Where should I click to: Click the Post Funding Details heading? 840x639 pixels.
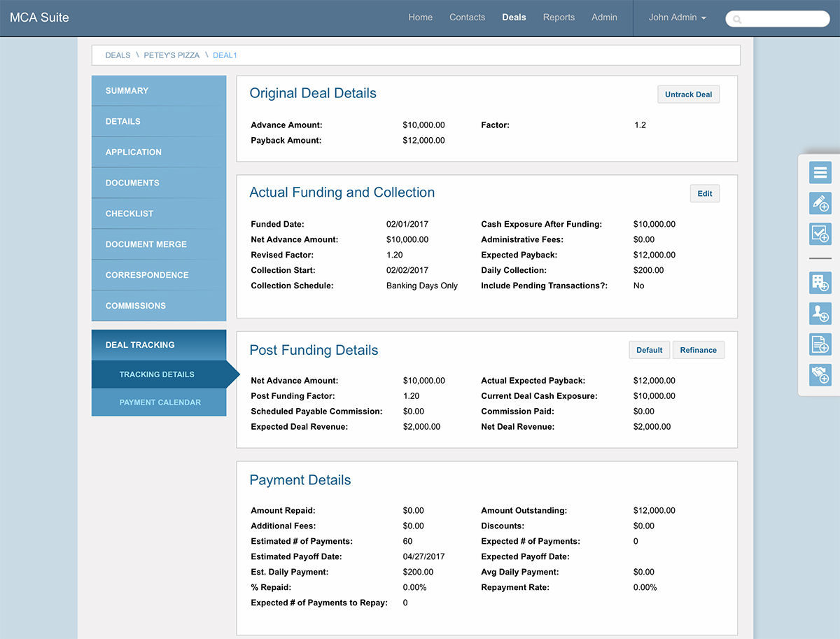point(314,351)
